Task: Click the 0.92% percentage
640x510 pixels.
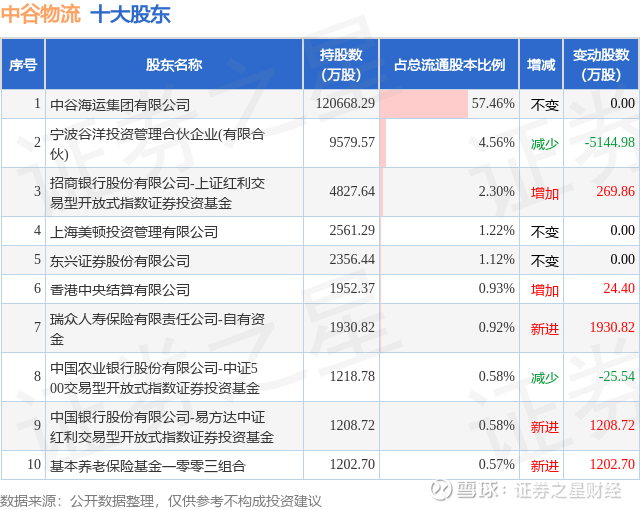Action: coord(496,327)
